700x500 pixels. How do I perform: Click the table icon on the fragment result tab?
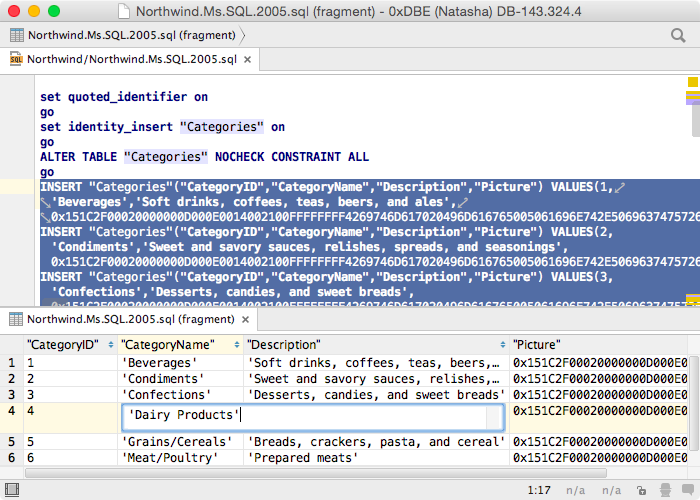[16, 319]
